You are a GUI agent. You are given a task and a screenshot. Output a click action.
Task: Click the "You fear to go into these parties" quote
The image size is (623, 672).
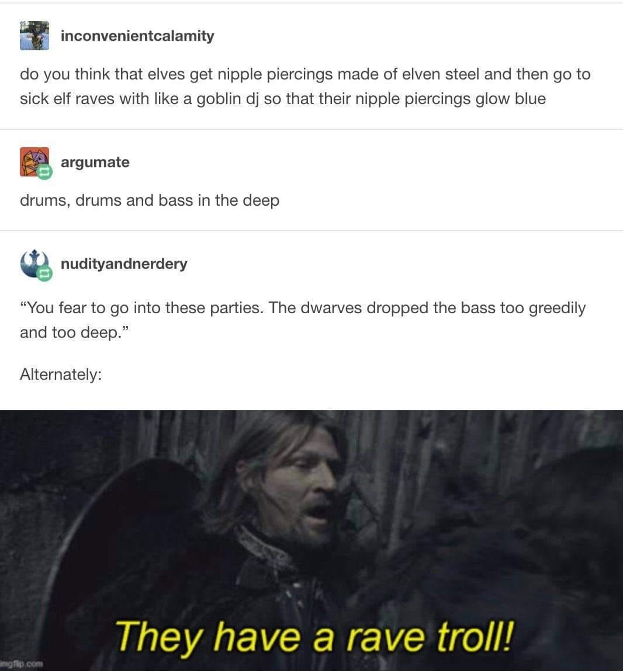[x=302, y=320]
